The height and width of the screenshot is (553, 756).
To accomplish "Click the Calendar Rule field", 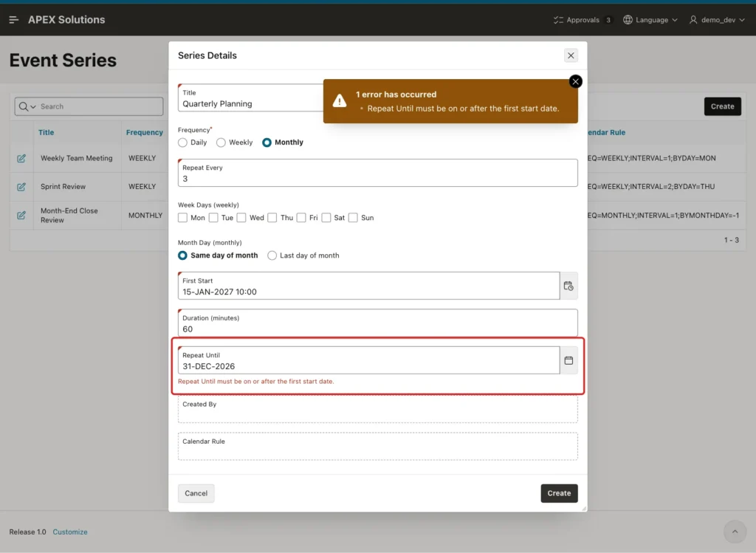I will 378,447.
